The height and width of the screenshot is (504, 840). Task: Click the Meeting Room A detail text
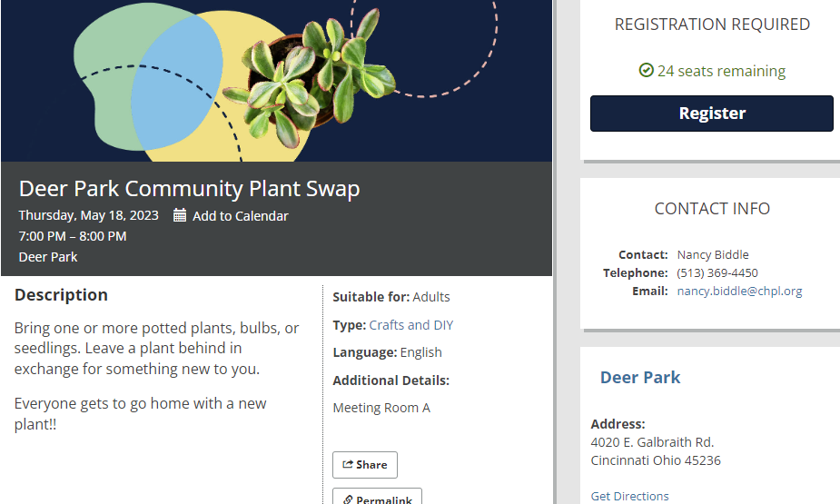coord(381,408)
